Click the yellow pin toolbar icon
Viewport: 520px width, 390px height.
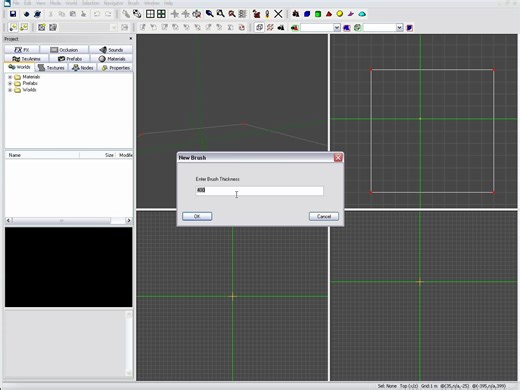click(267, 14)
